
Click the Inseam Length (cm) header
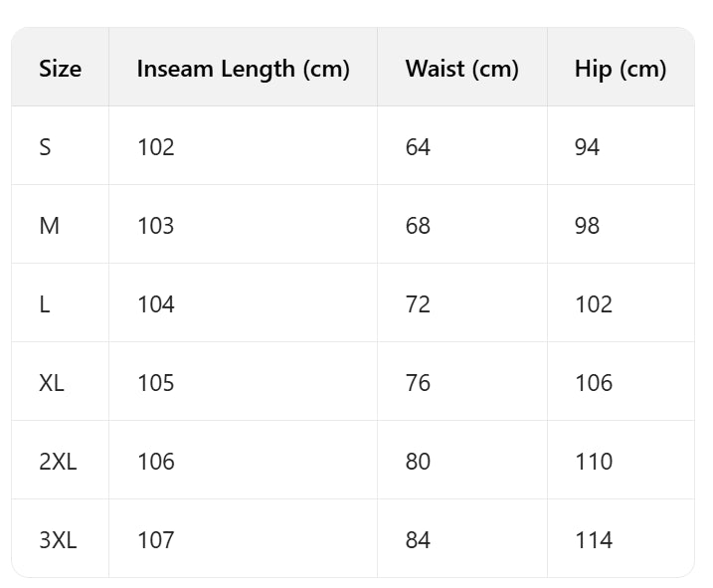(243, 69)
